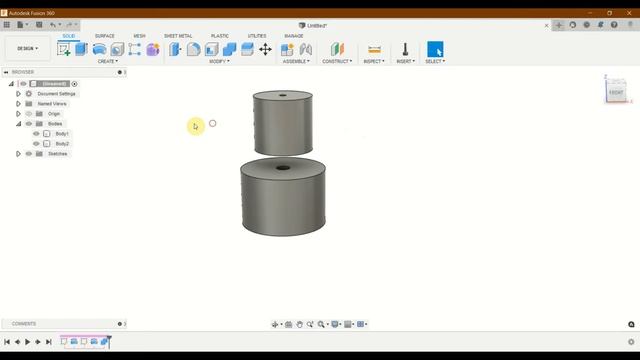Viewport: 640px width, 360px height.
Task: Open the INSERT dropdown menu
Action: [x=405, y=61]
